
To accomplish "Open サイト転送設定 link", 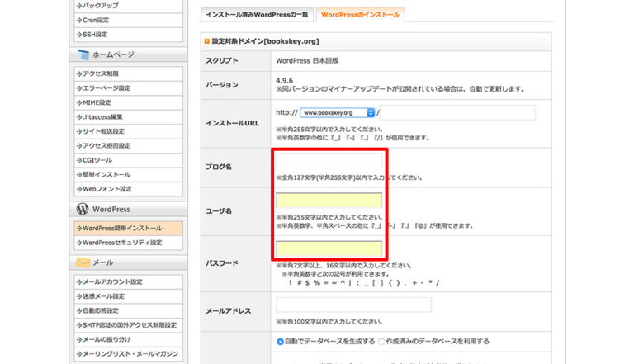I will point(103,131).
